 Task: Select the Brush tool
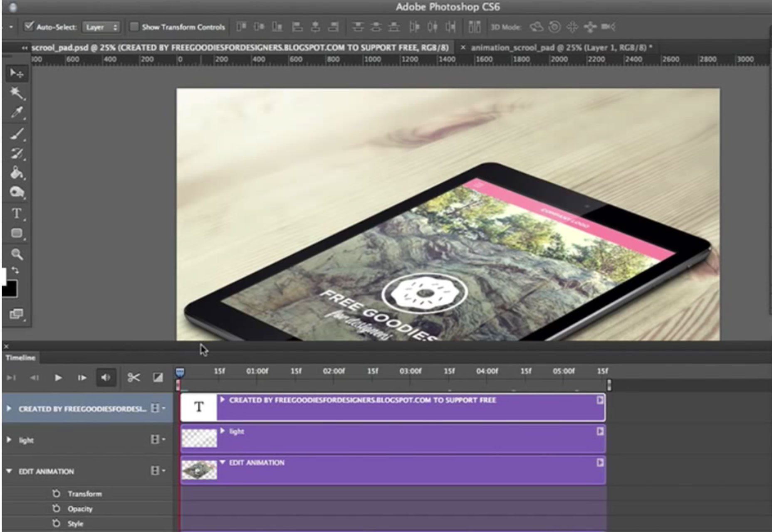click(17, 135)
